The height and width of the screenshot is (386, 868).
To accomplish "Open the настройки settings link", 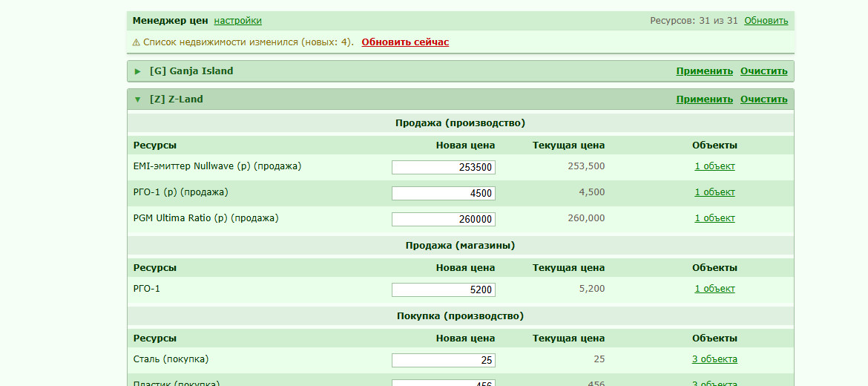I will 238,21.
